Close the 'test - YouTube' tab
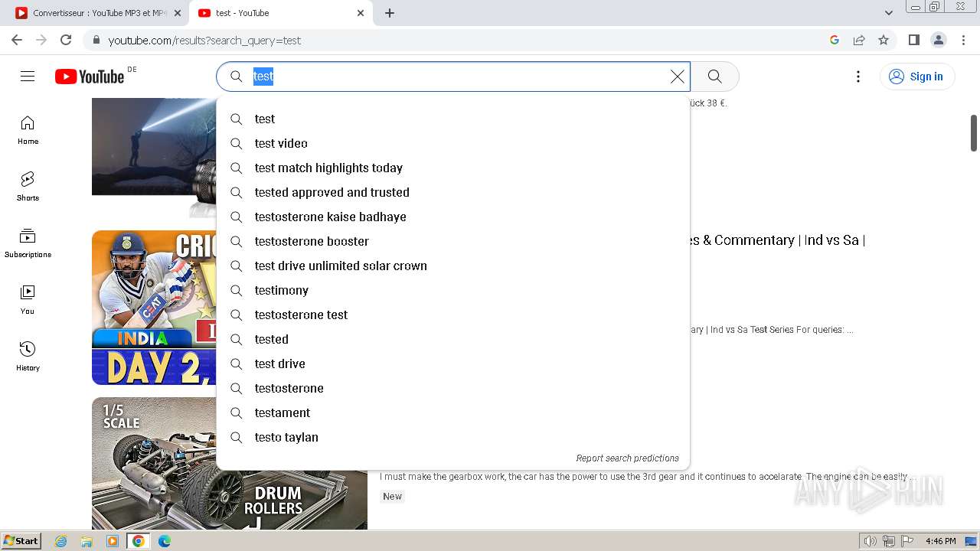980x551 pixels. click(x=361, y=13)
